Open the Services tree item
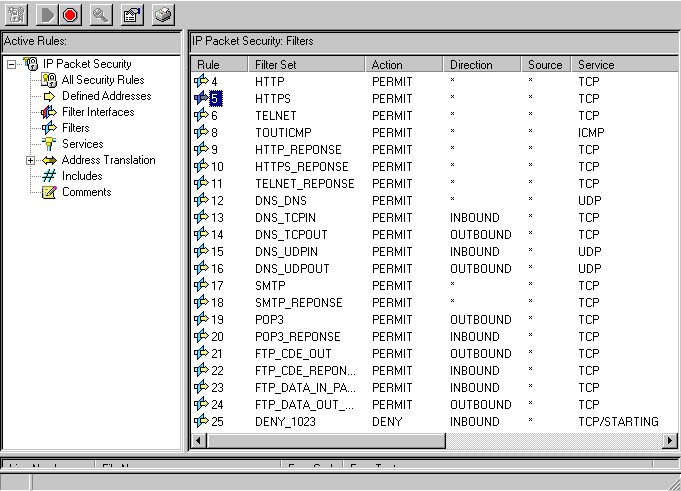Screen dimensions: 681x491 point(82,144)
